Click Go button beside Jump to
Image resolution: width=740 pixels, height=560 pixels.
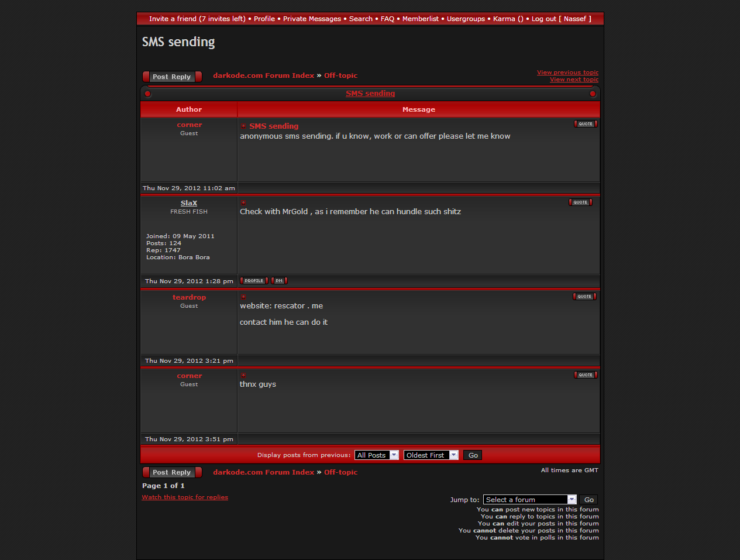point(589,500)
